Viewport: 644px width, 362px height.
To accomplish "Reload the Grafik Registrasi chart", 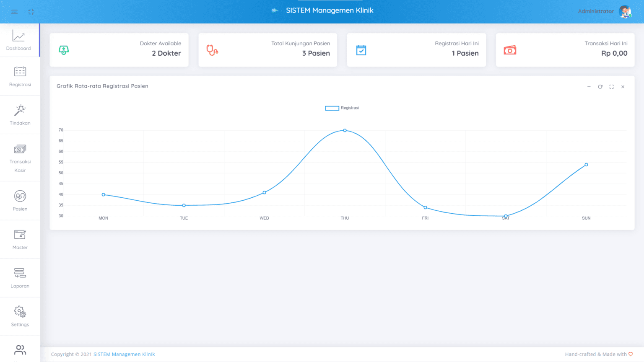I will (600, 87).
